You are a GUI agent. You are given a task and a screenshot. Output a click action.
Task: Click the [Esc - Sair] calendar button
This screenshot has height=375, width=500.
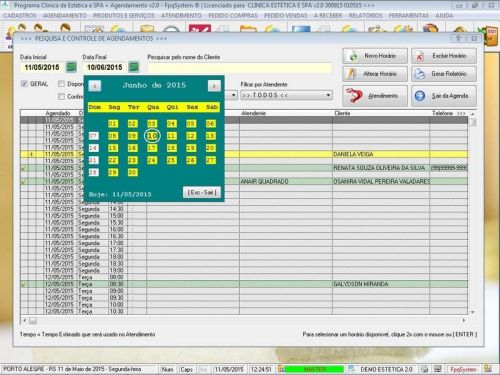[x=202, y=193]
